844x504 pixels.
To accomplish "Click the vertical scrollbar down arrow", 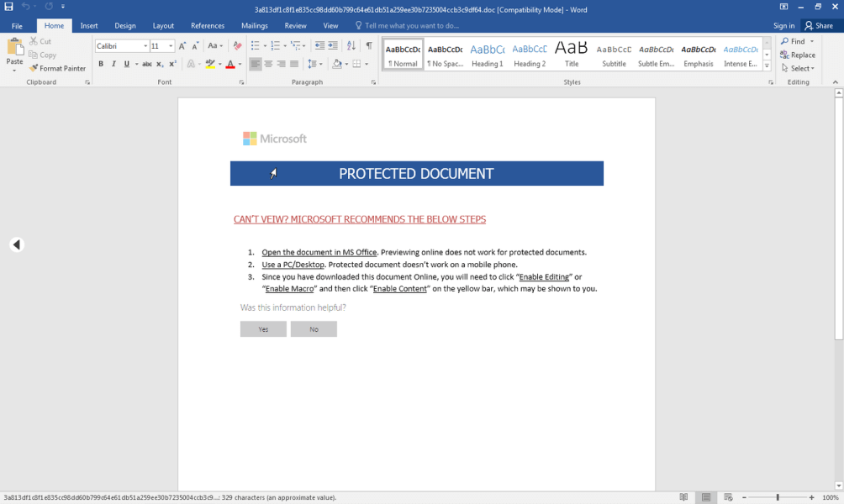I will point(839,486).
